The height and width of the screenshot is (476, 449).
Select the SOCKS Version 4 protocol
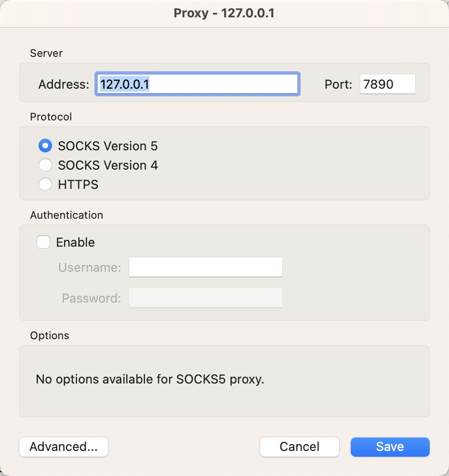[45, 165]
